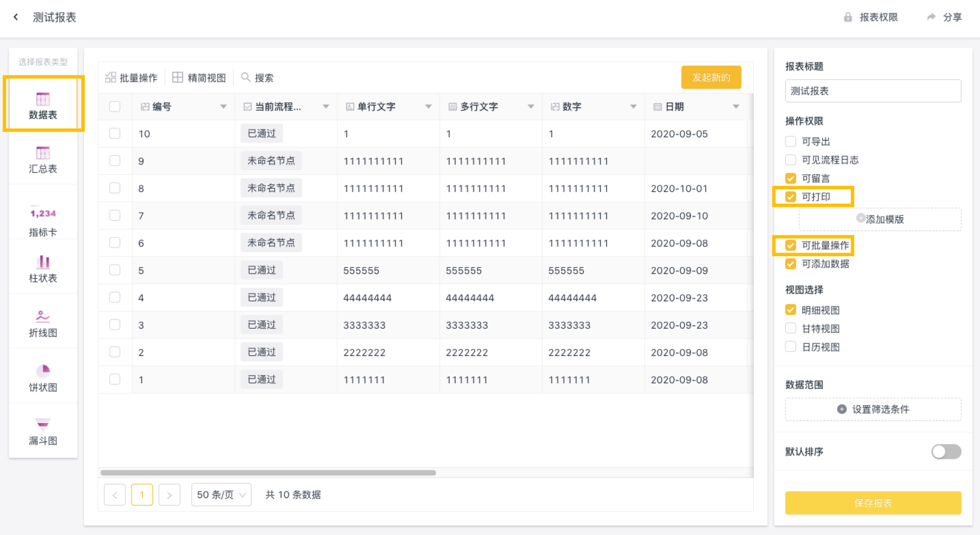Click the plus icon in 设置筛选条件
The image size is (980, 535).
coord(842,409)
